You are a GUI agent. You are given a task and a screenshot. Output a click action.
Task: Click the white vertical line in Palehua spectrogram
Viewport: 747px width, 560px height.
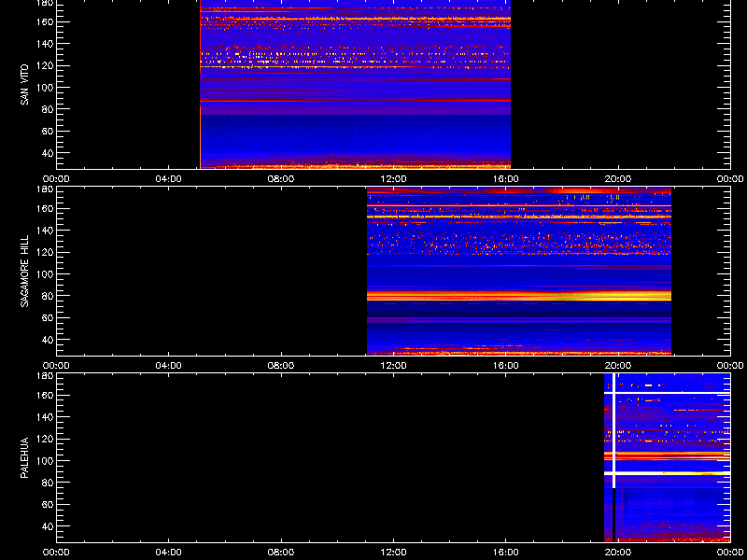pos(613,430)
